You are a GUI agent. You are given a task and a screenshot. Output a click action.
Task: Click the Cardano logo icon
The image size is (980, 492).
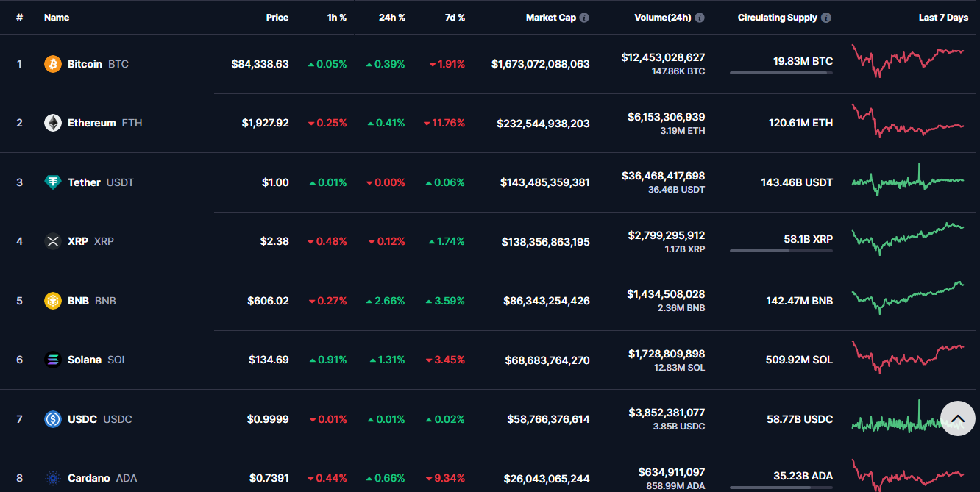coord(53,478)
